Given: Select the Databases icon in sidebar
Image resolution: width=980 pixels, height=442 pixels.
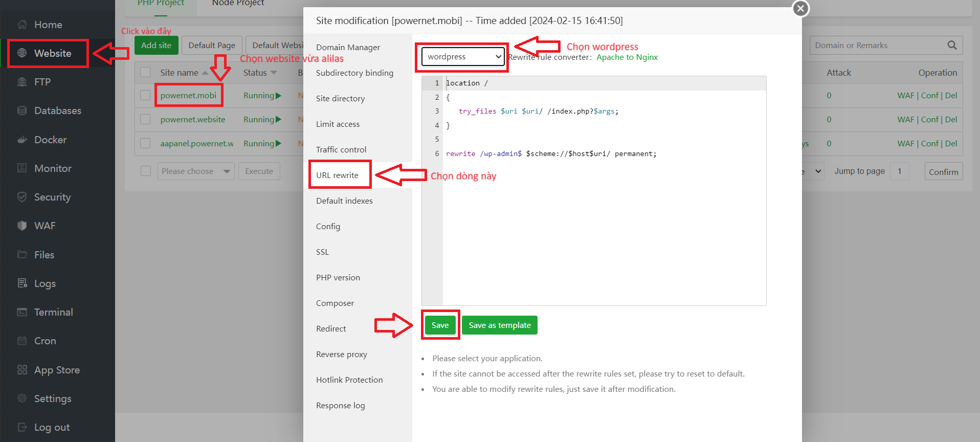Looking at the screenshot, I should tap(22, 110).
